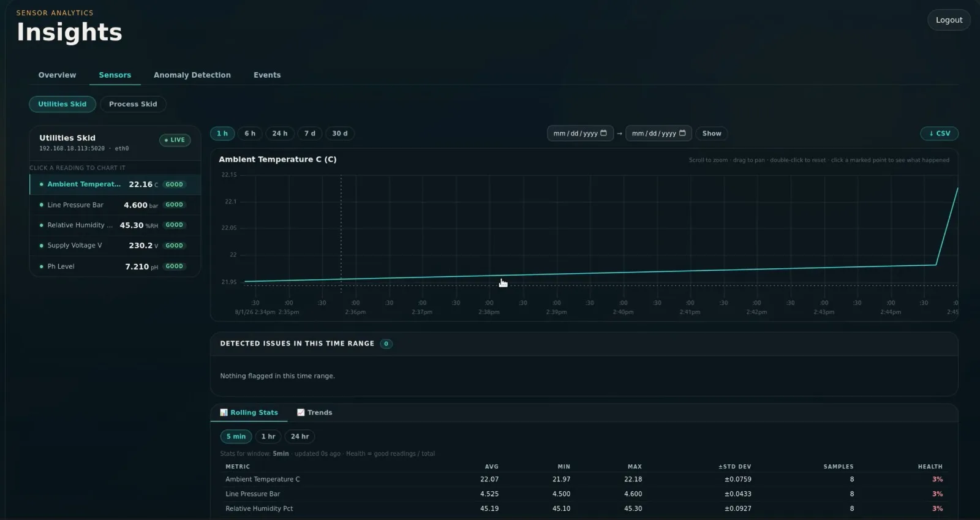Select the Process Skid pill
Viewport: 980px width, 520px height.
tap(133, 104)
